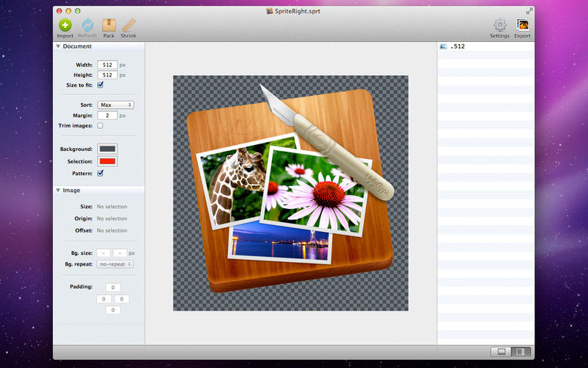Click the Origin 'No selection' value
588x368 pixels.
(x=112, y=219)
